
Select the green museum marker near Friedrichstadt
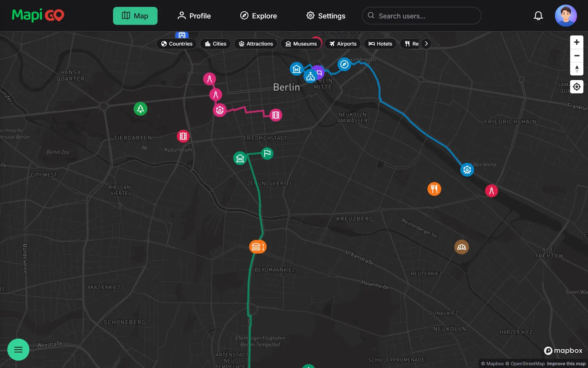[240, 158]
